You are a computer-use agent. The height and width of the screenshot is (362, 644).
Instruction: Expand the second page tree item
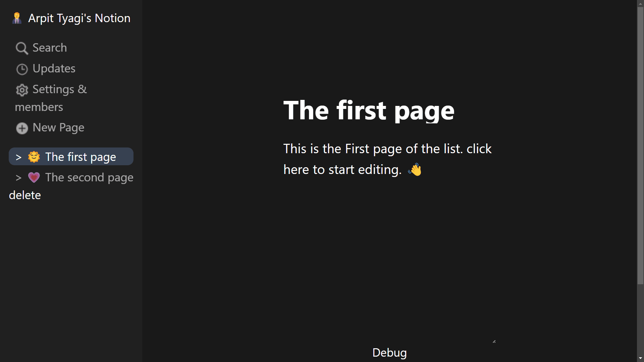pos(18,177)
